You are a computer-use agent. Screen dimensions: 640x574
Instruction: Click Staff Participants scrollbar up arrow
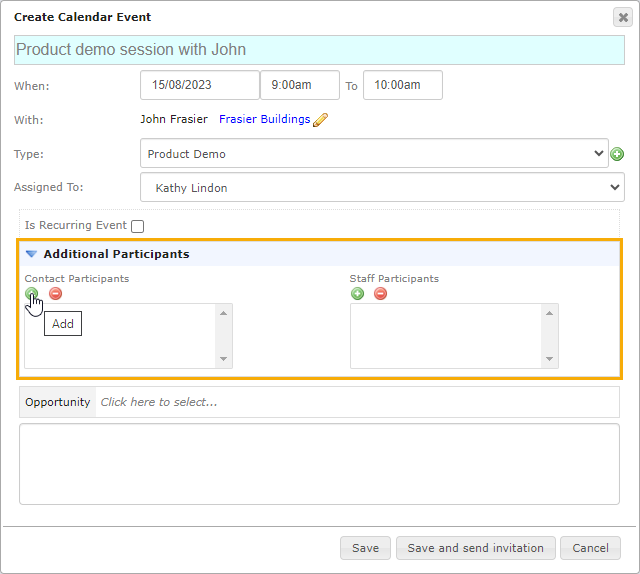point(549,313)
